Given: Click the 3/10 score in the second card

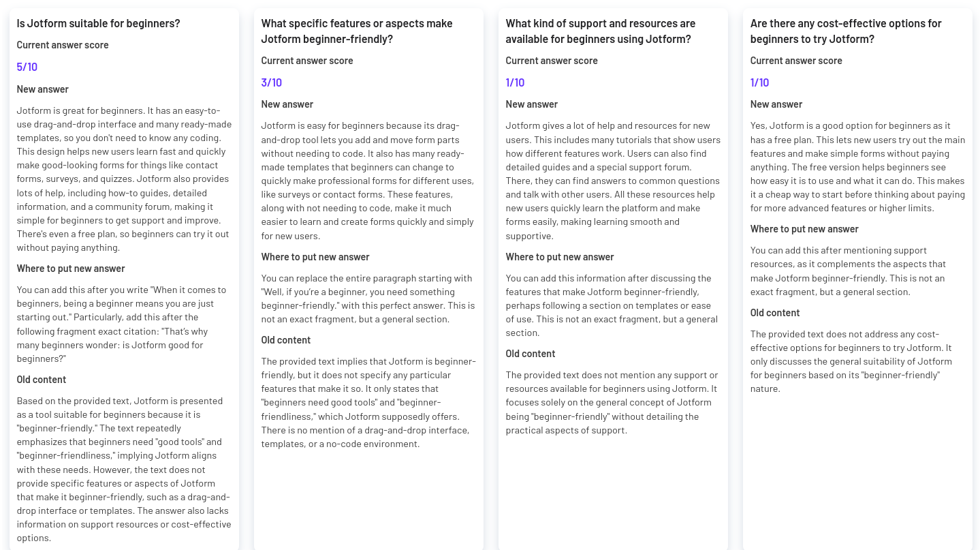Looking at the screenshot, I should (x=271, y=82).
